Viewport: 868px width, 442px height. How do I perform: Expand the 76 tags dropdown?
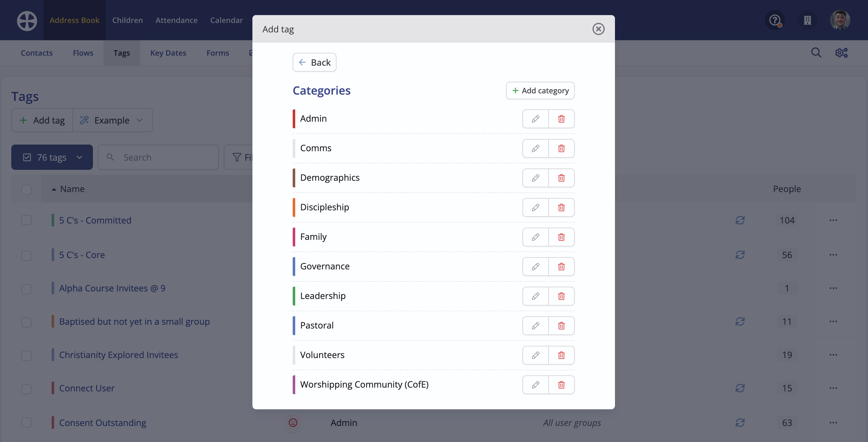[x=52, y=157]
